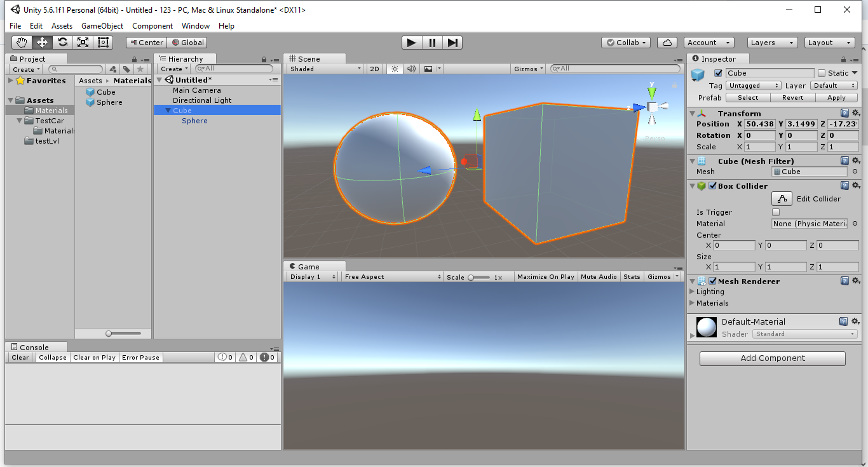This screenshot has height=467, width=868.
Task: Open the Shaded draw mode dropdown
Action: pos(325,69)
